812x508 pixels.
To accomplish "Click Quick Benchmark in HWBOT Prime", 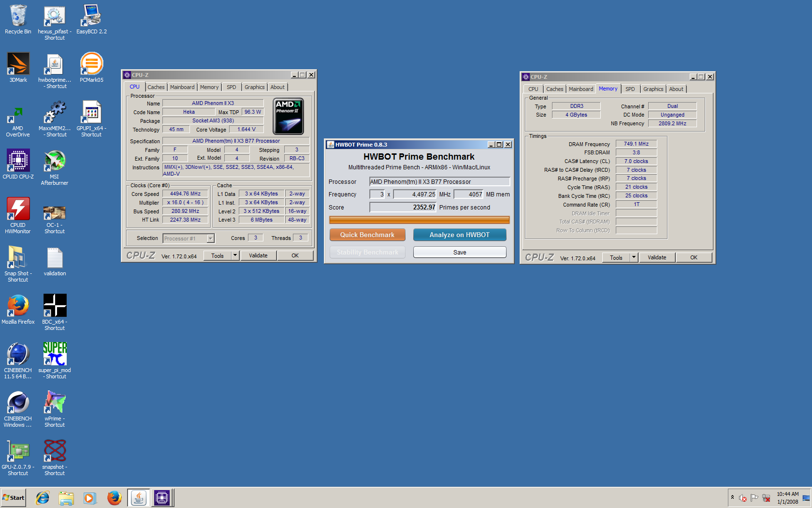I will pyautogui.click(x=367, y=235).
